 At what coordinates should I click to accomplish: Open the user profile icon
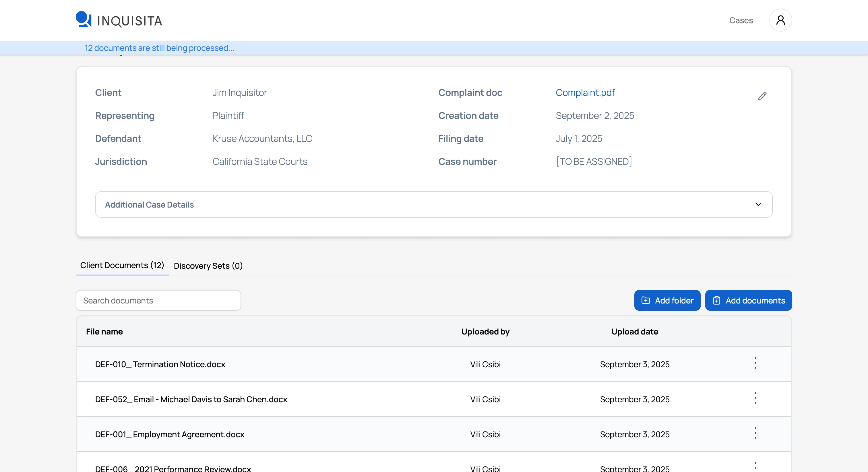tap(780, 20)
